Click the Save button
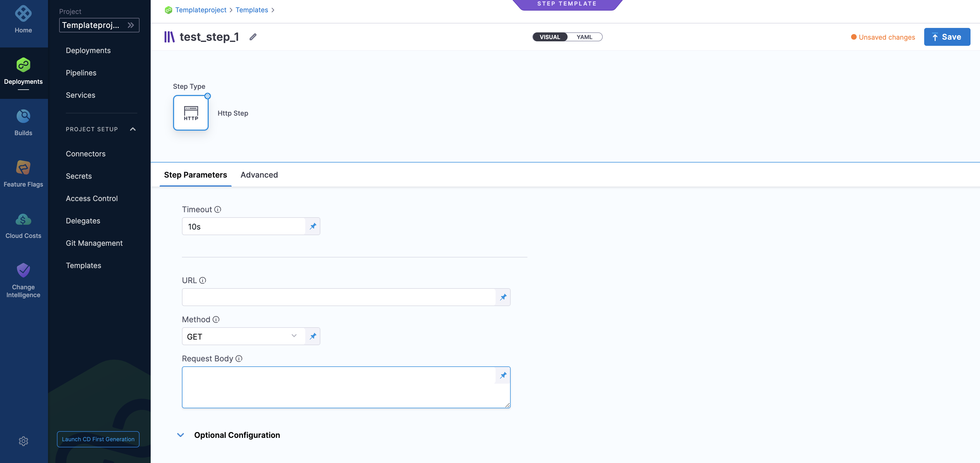 click(947, 37)
